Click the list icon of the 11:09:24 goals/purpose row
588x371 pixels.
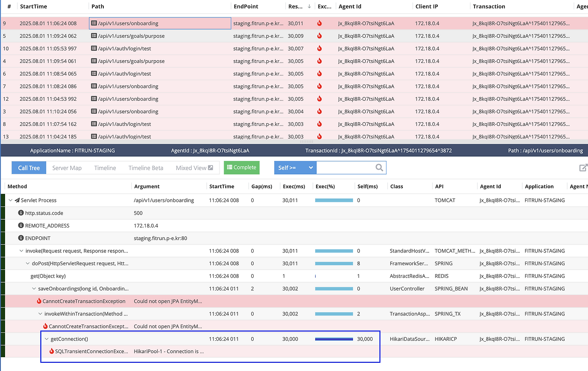[94, 36]
